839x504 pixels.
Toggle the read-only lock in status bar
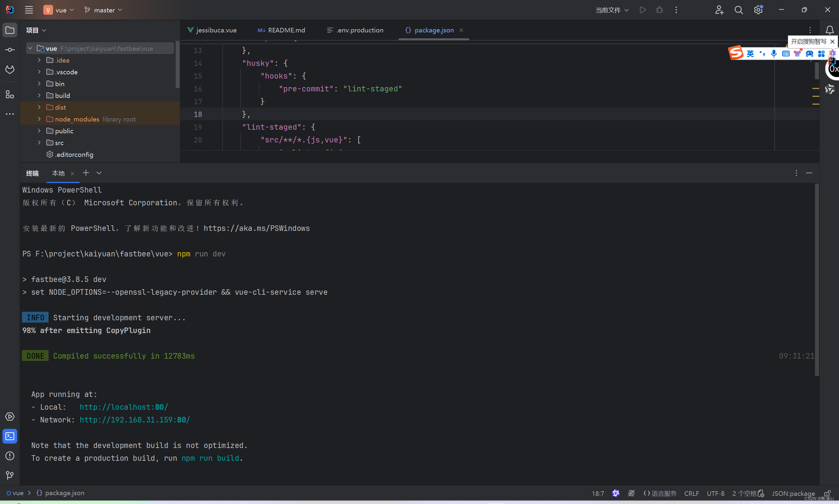point(827,493)
